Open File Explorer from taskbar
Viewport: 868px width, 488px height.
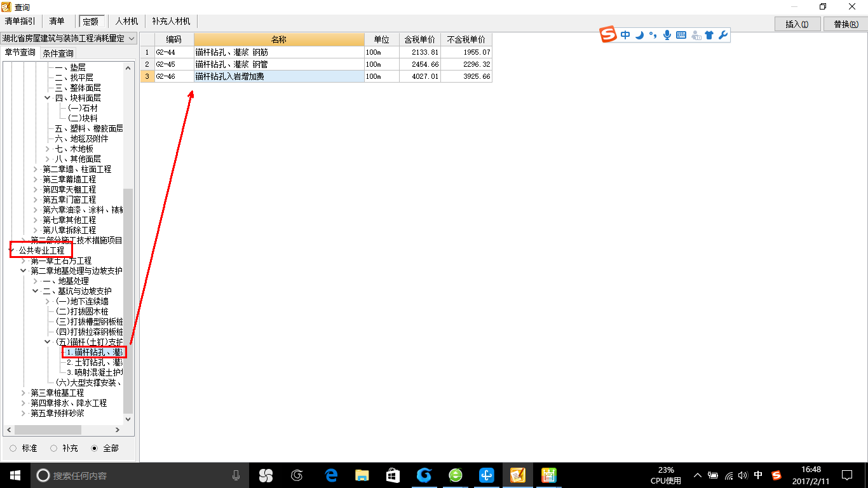point(362,475)
